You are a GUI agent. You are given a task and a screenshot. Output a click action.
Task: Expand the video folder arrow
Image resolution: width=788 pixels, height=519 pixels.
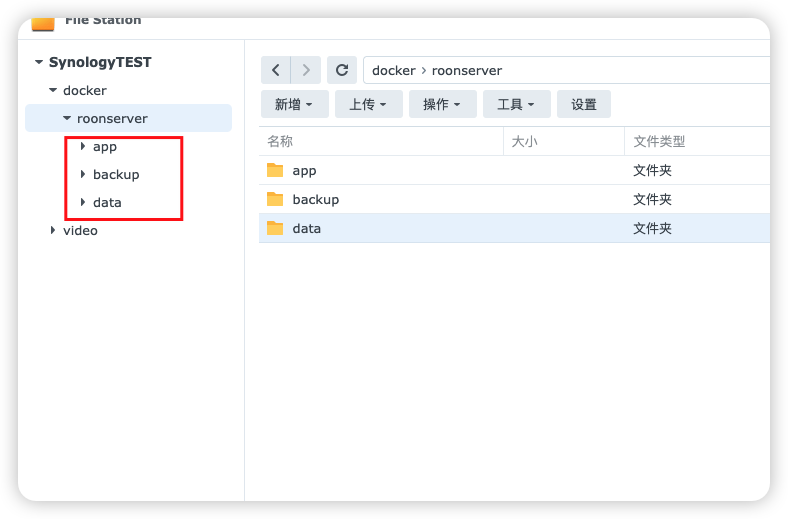pos(53,230)
